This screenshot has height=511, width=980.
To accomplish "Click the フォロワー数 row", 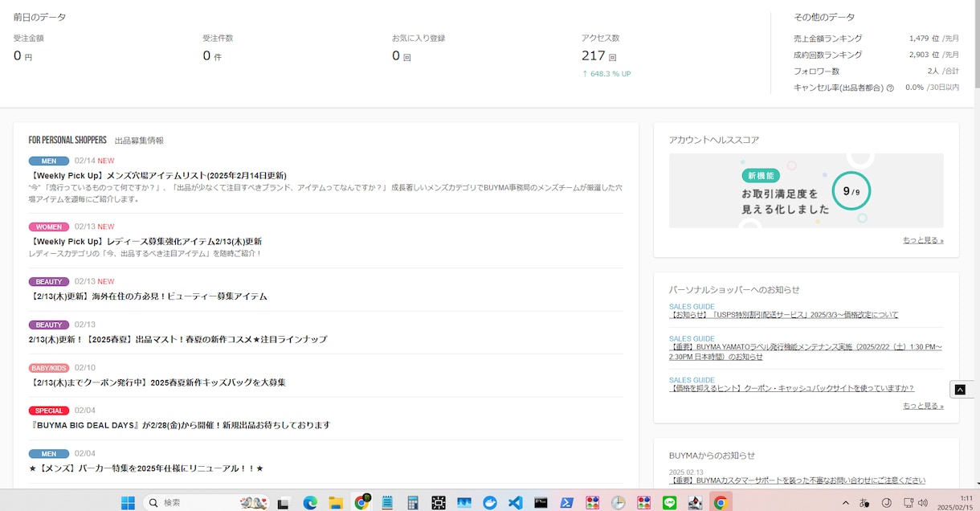I will coord(876,72).
